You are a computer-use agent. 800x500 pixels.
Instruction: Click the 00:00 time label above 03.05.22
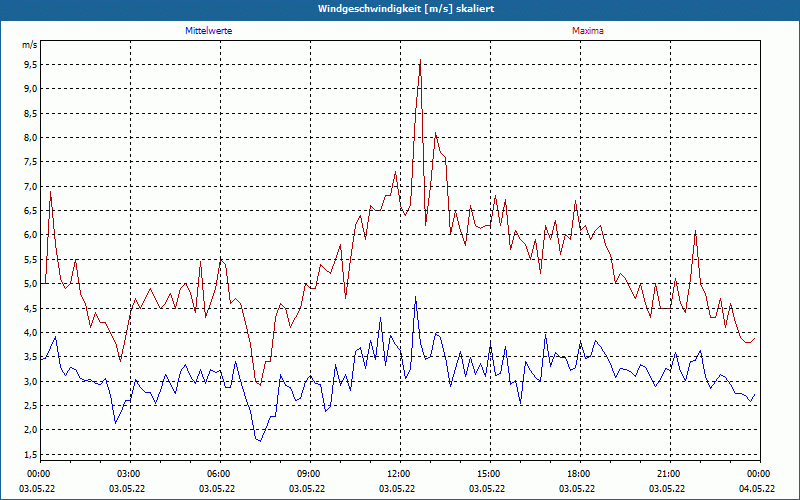[37, 474]
